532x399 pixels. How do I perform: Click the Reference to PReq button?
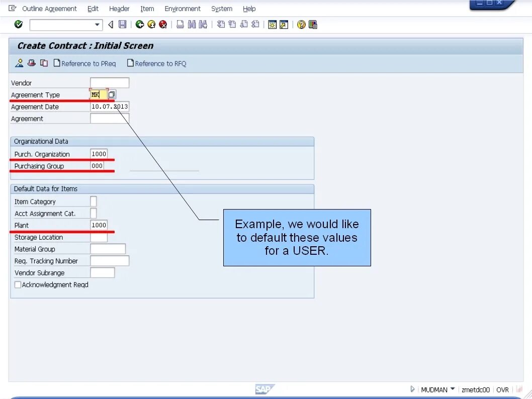tap(84, 63)
